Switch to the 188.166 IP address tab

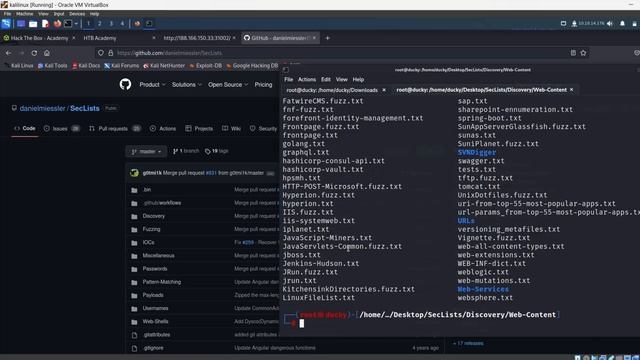[x=197, y=38]
